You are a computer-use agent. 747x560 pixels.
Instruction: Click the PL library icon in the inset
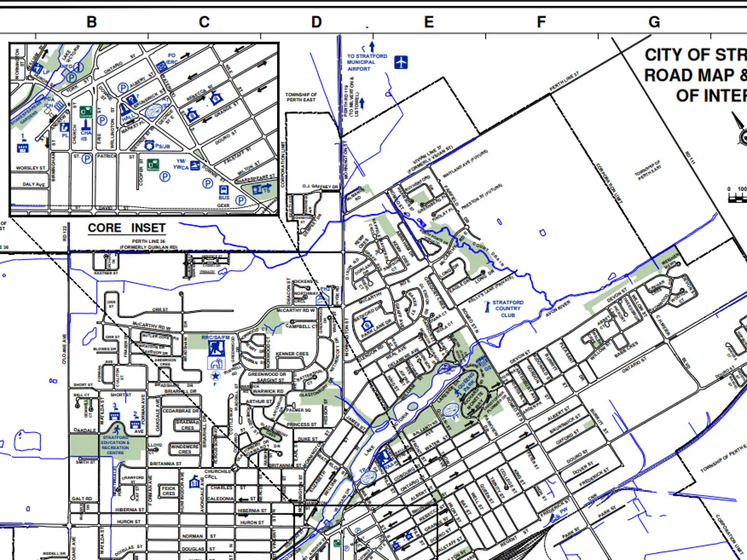tap(64, 128)
